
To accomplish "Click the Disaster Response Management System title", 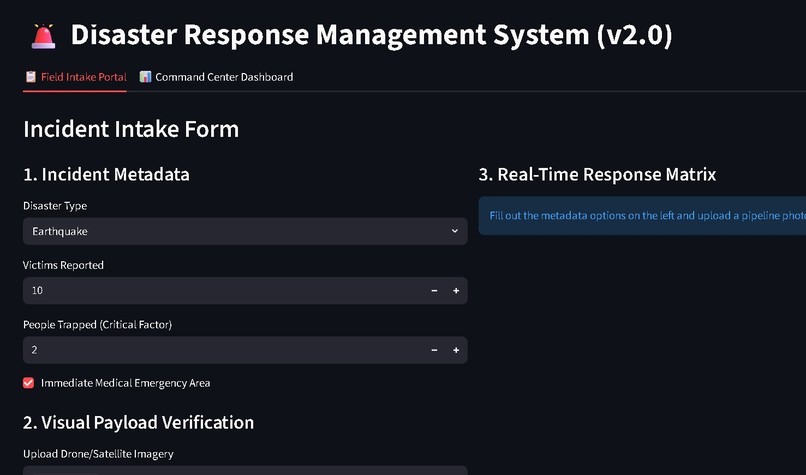I will (371, 35).
